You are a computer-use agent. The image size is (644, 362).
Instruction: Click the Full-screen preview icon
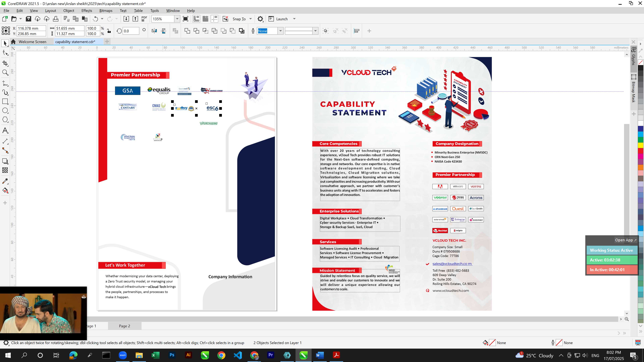[x=185, y=19]
